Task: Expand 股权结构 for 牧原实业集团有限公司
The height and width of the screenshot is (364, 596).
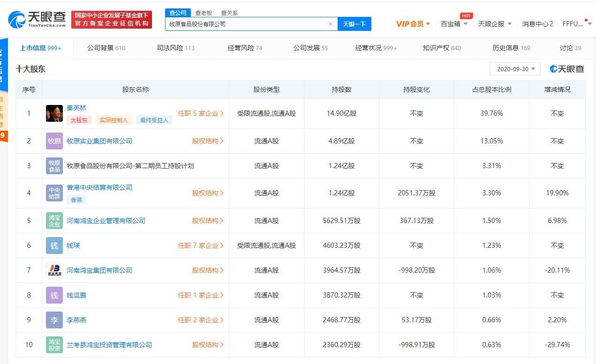Action: [x=208, y=141]
